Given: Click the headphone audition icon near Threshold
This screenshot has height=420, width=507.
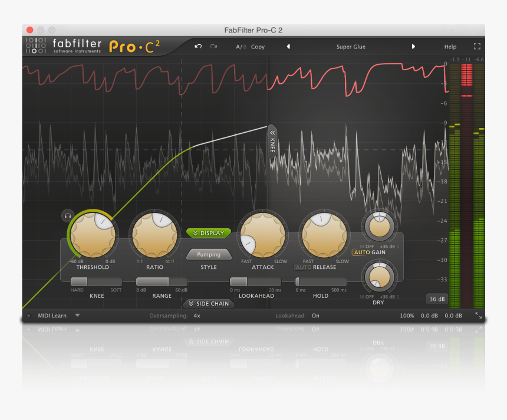Looking at the screenshot, I should pos(68,216).
